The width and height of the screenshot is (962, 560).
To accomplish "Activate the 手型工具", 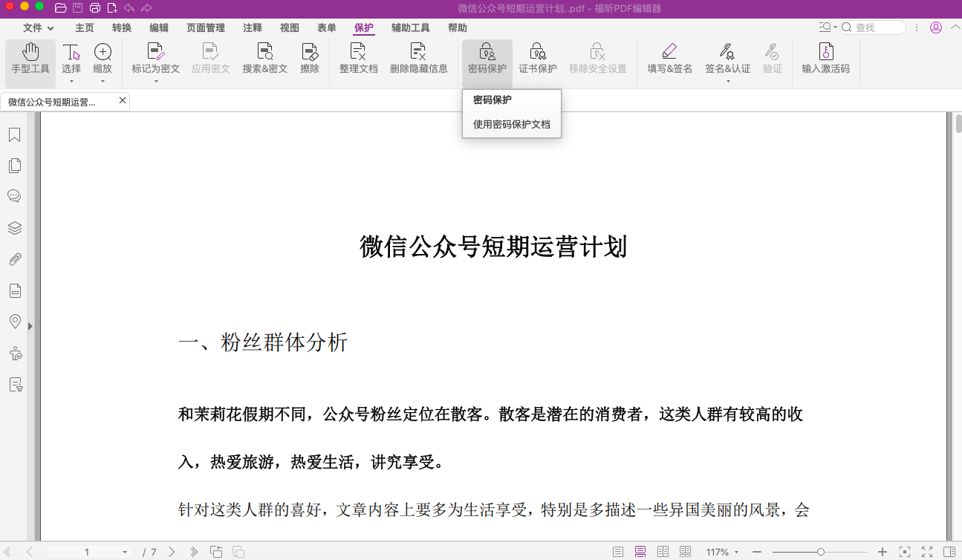I will (30, 59).
